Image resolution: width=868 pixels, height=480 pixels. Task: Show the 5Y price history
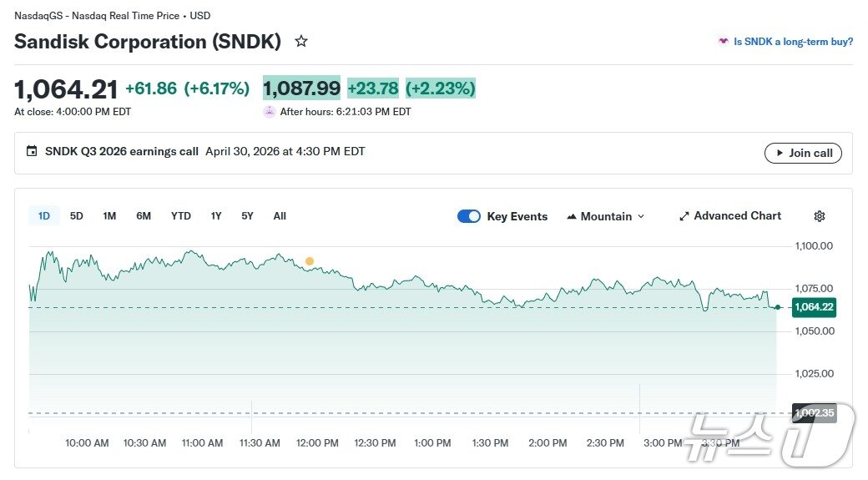pyautogui.click(x=247, y=216)
